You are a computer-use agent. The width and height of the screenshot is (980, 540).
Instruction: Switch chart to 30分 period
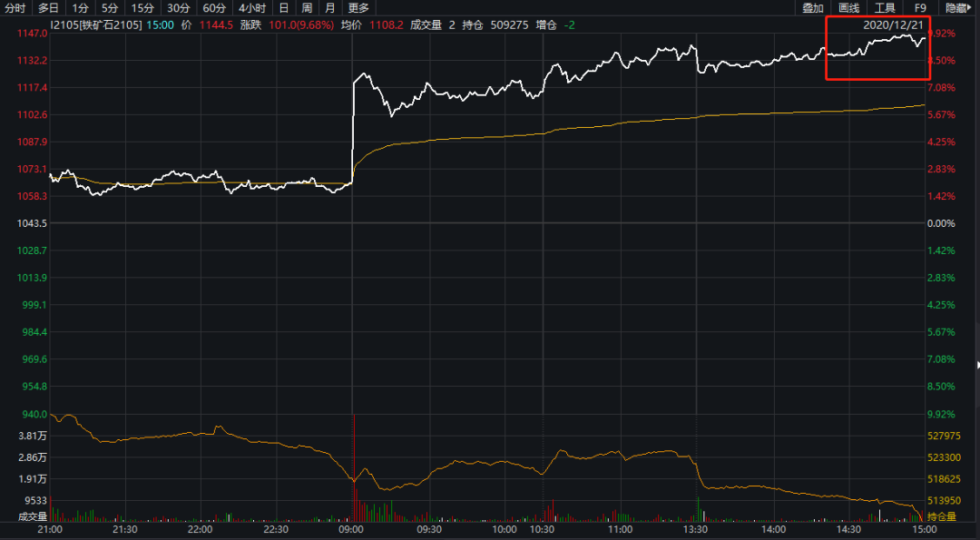[x=178, y=7]
